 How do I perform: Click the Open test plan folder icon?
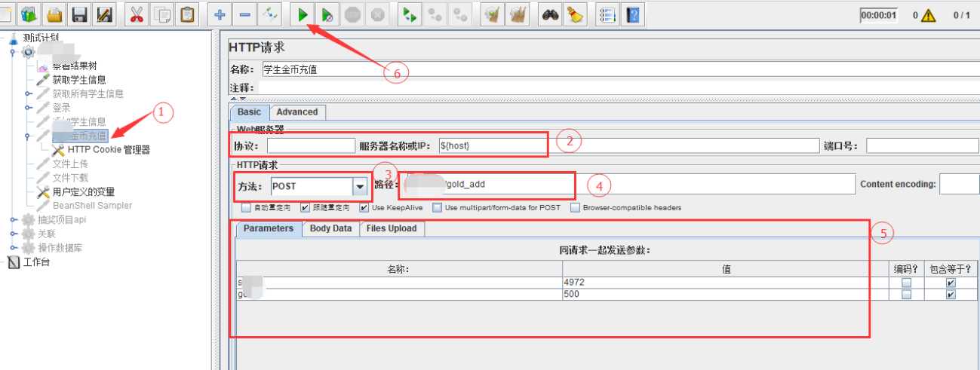54,14
